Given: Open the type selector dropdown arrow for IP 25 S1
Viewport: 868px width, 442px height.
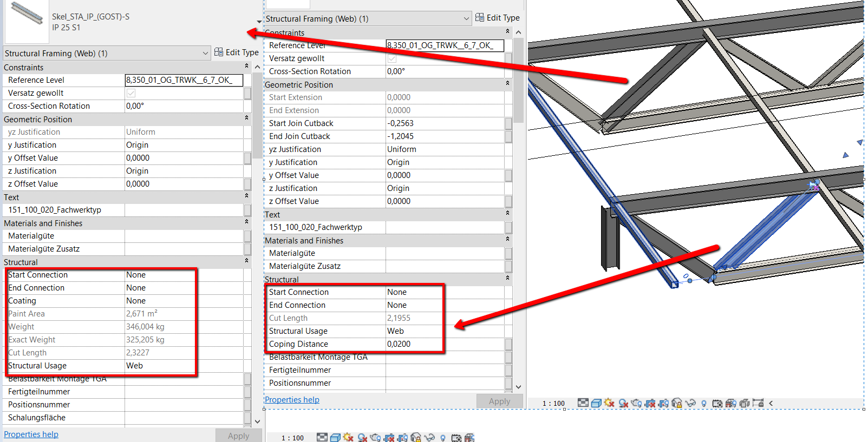Looking at the screenshot, I should 259,22.
